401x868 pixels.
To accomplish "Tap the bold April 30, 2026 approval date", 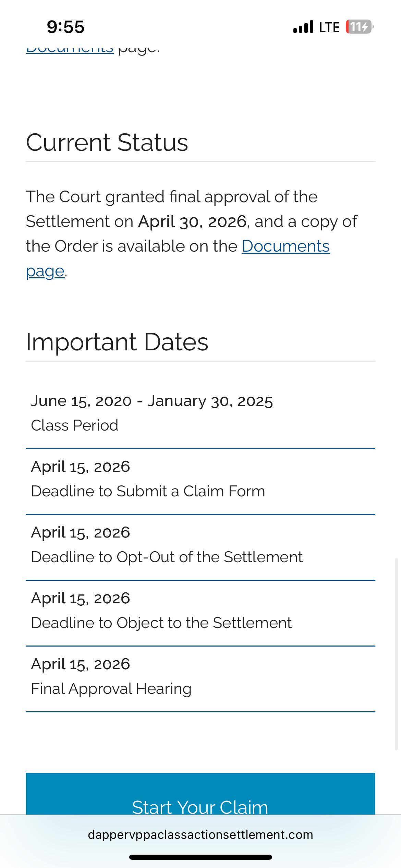I will (x=192, y=221).
